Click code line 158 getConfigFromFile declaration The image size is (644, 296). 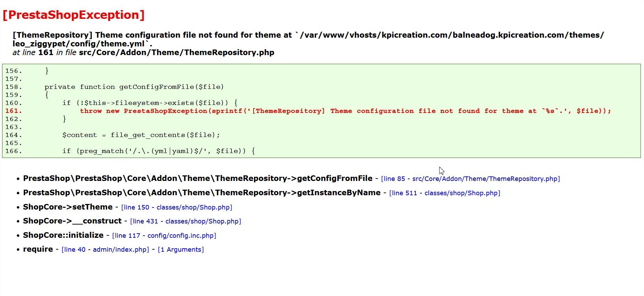(x=134, y=87)
